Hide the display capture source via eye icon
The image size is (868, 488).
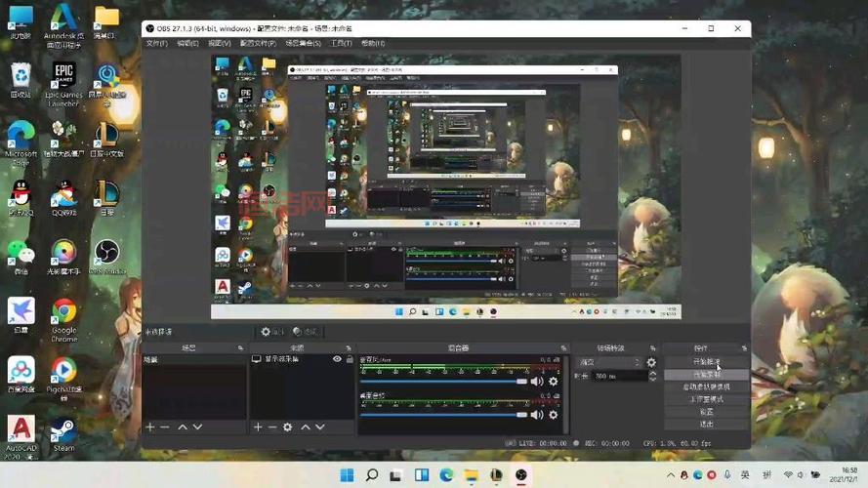click(x=337, y=360)
